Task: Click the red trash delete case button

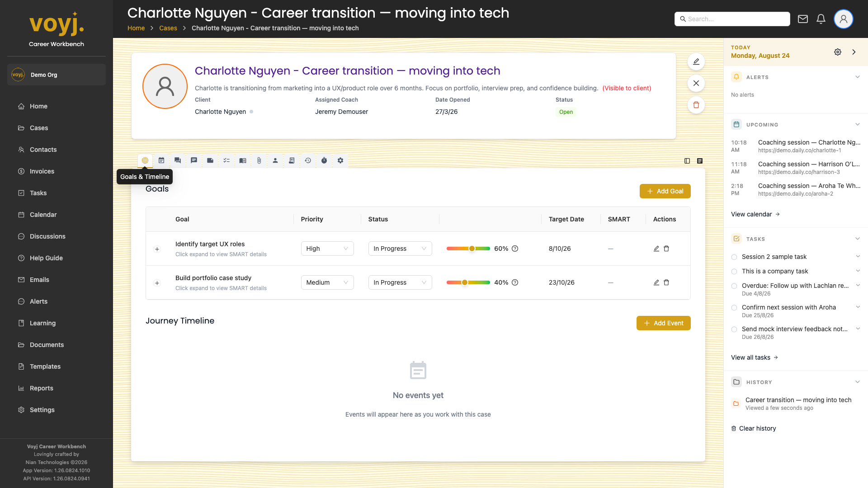Action: click(696, 105)
